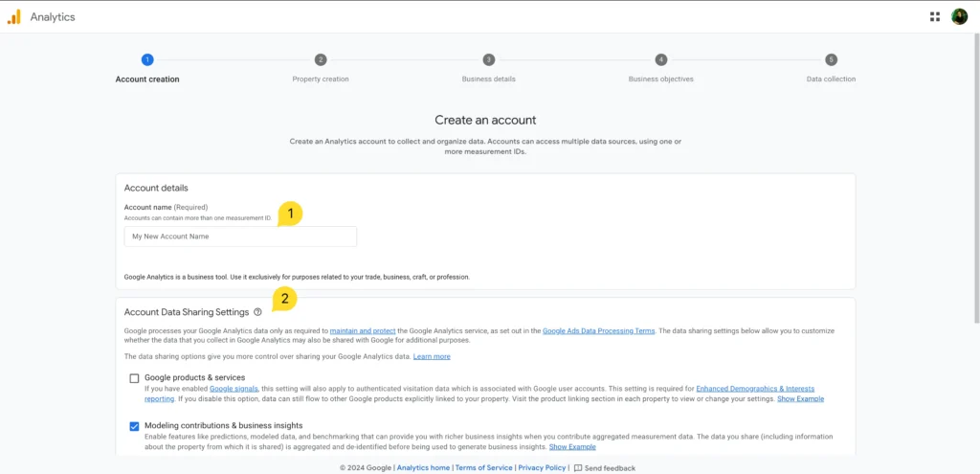Focus the Account name input field
The width and height of the screenshot is (980, 474).
[x=240, y=237]
